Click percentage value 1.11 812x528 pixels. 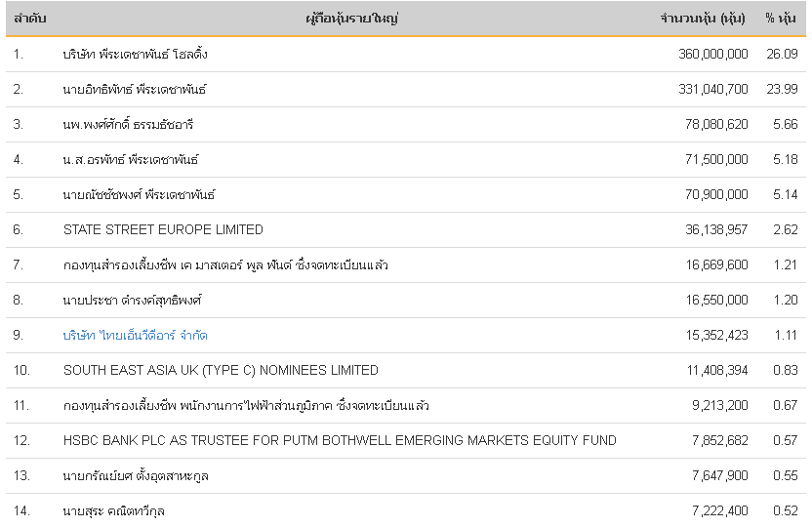[786, 336]
